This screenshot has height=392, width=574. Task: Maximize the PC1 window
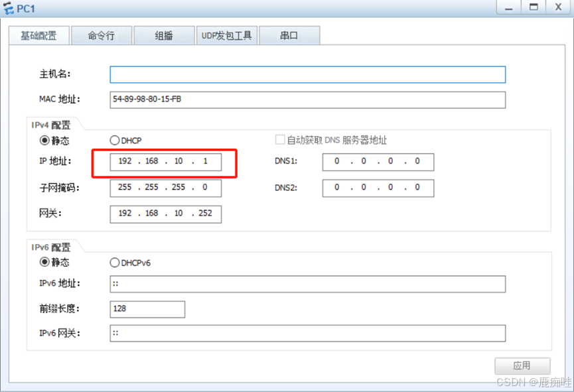(534, 7)
